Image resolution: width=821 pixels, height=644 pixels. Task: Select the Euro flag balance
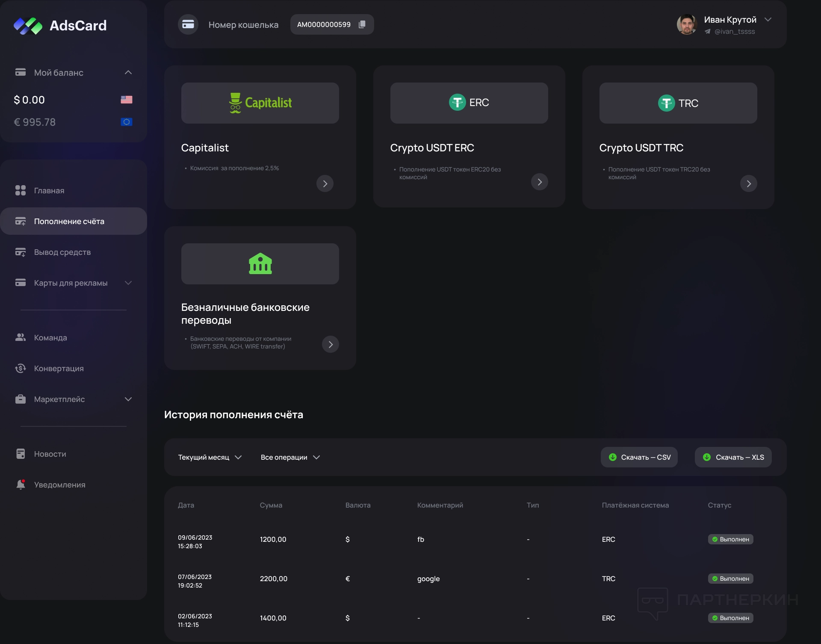[x=127, y=122]
